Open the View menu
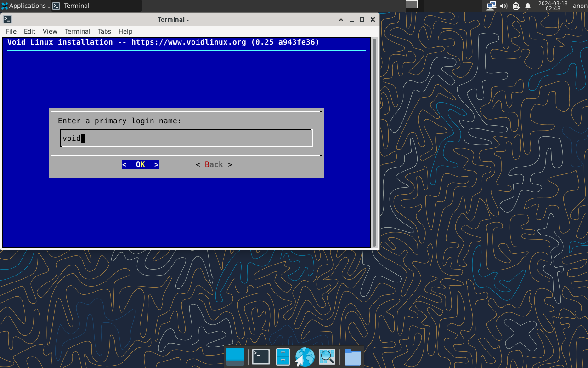Viewport: 588px width, 368px height. [x=50, y=31]
